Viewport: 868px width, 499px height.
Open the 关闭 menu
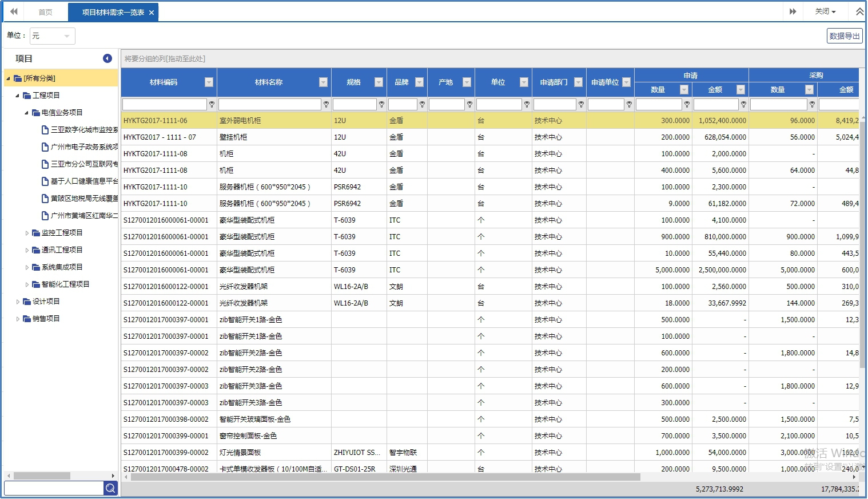[x=825, y=11]
